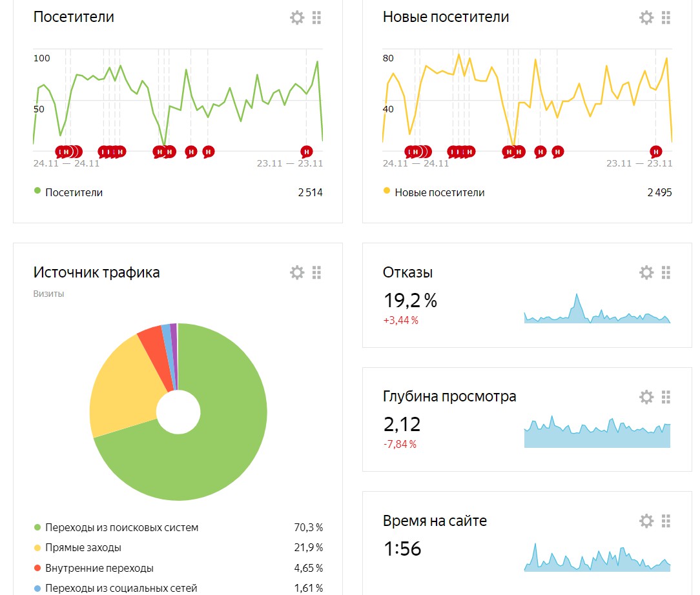Screen dimensions: 700x595
Task: Toggle blue Переходы из социальных сетей legend dot
Action: coord(37,589)
